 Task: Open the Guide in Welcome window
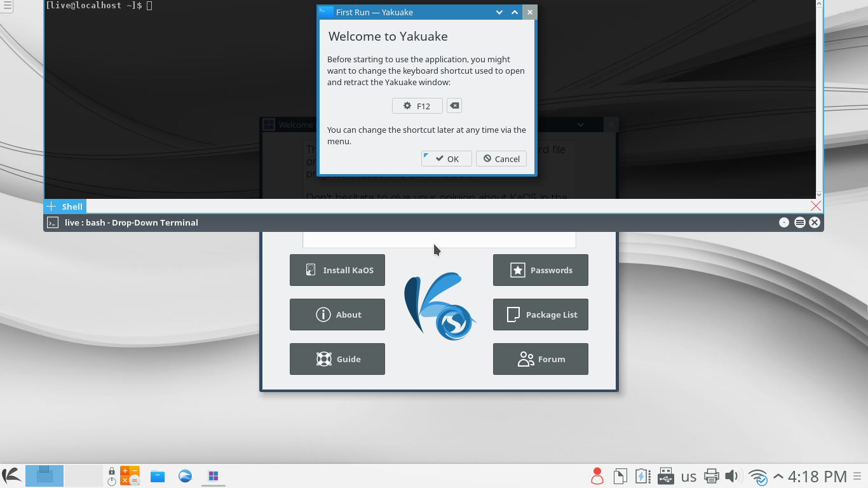337,359
